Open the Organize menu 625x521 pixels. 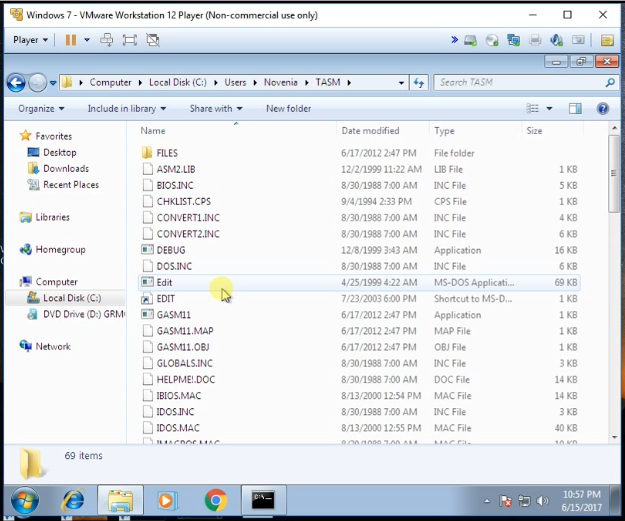(x=41, y=108)
